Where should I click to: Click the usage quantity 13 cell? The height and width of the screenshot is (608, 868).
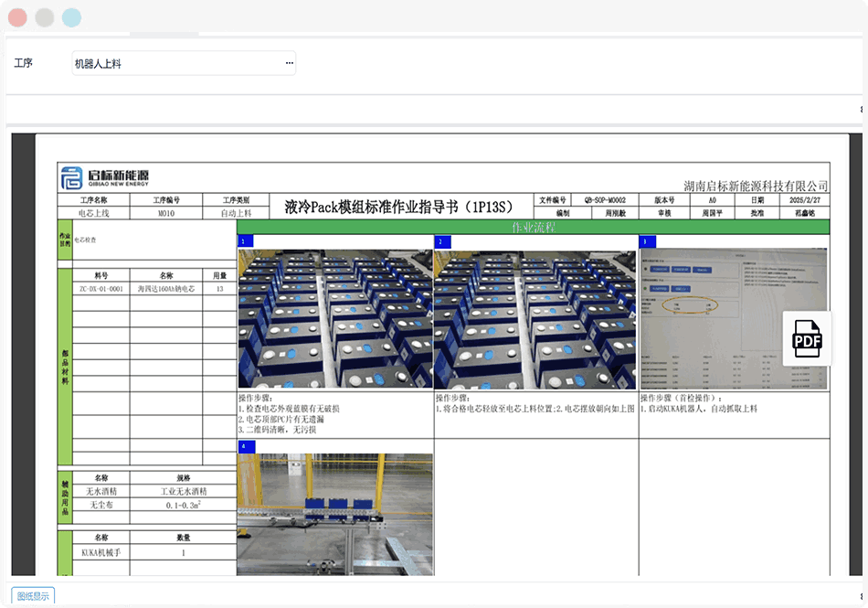[x=220, y=289]
